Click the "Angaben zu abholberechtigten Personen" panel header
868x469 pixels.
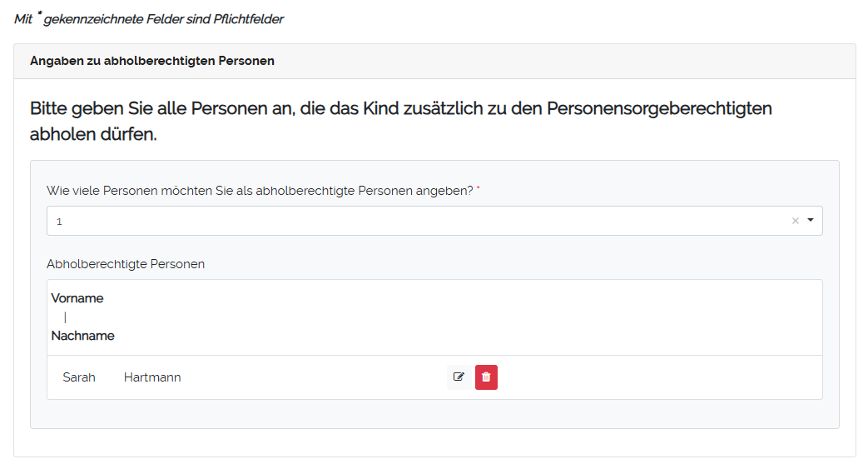click(x=152, y=62)
